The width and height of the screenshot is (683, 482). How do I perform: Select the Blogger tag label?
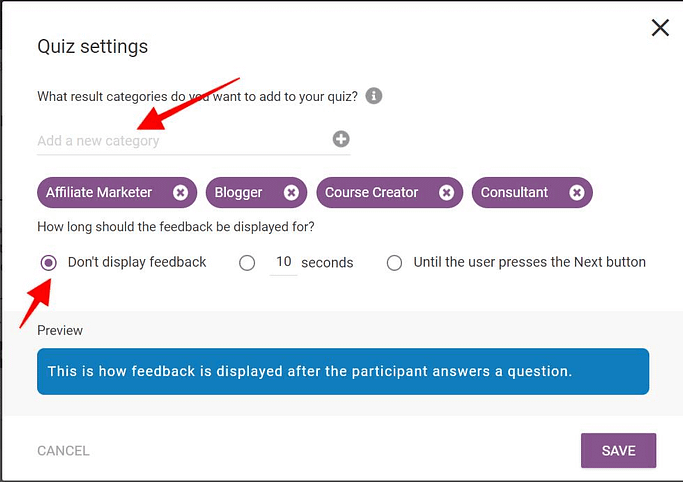coord(238,192)
